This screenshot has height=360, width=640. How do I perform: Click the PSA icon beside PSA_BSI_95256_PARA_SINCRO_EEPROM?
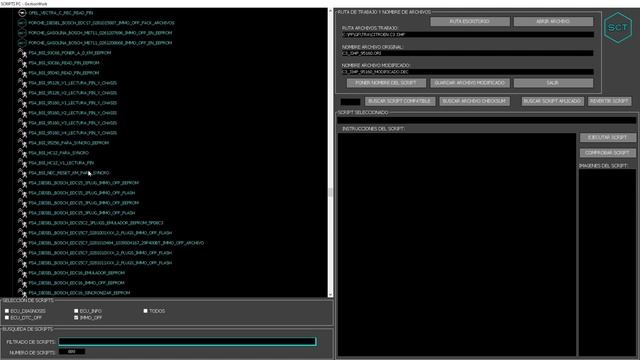pos(22,143)
